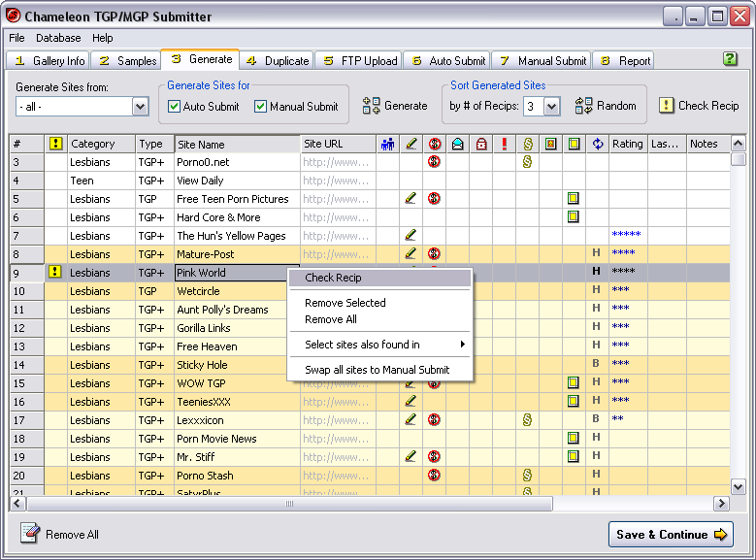756x560 pixels.
Task: Click the horizontal scrollbar thumb
Action: coord(290,504)
